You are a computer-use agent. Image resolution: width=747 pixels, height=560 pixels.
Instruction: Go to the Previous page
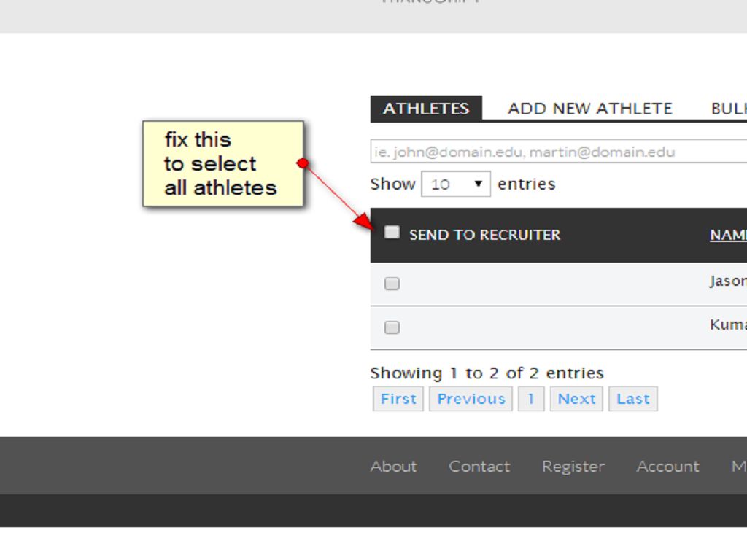pos(471,399)
